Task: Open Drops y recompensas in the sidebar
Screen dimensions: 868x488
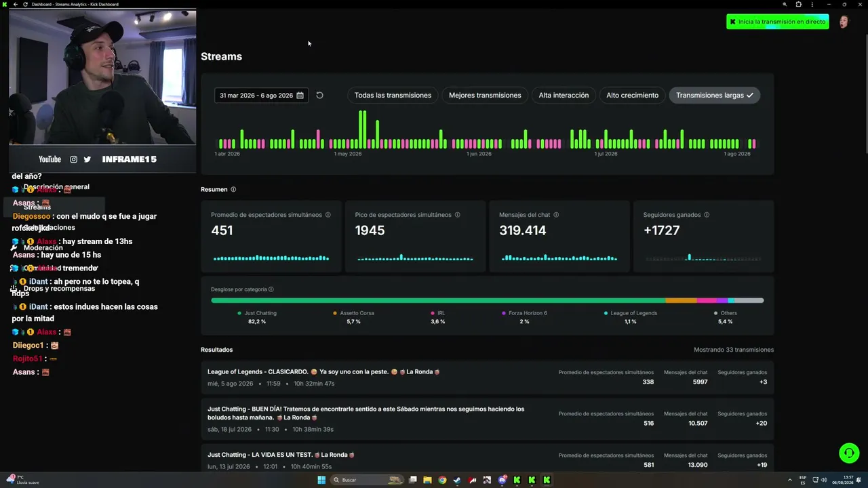Action: point(59,289)
